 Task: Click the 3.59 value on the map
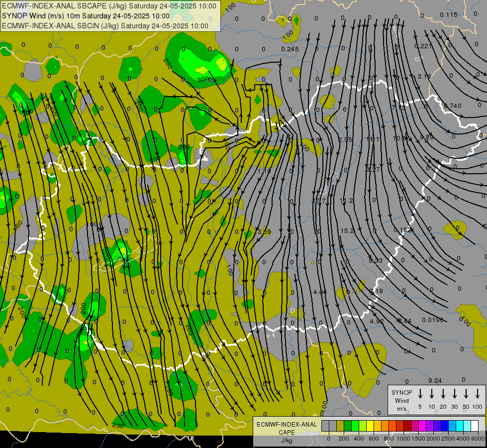(264, 231)
